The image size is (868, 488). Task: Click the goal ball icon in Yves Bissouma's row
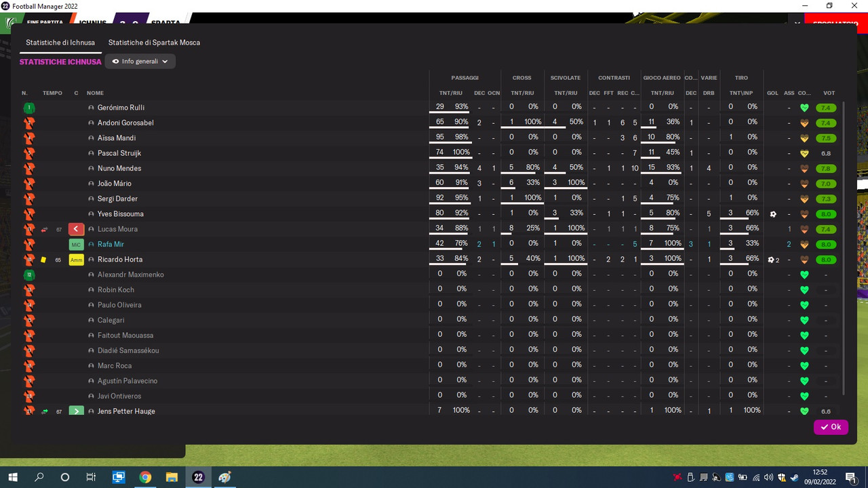[772, 214]
